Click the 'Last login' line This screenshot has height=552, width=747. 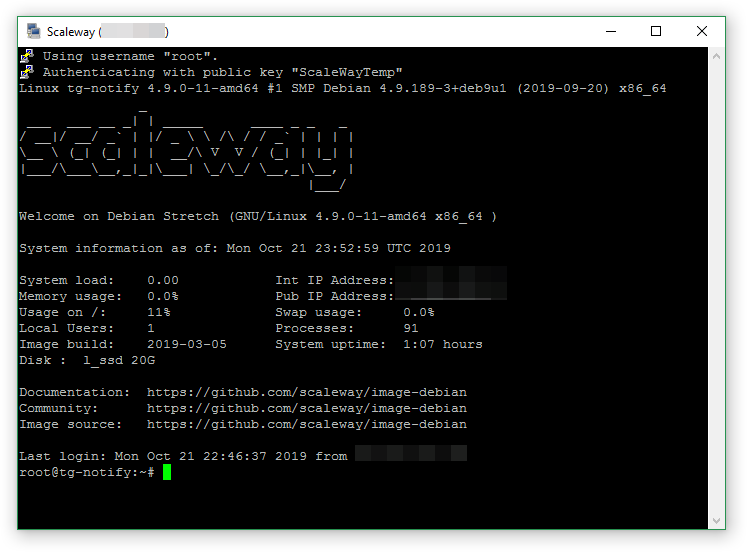pyautogui.click(x=243, y=456)
